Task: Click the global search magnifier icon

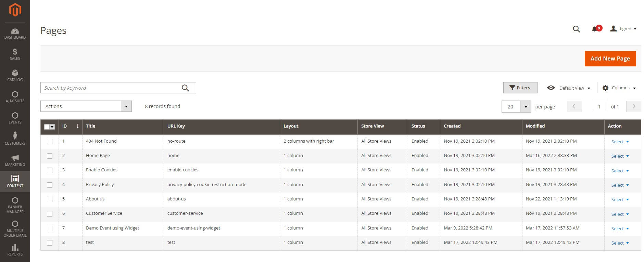Action: 576,29
